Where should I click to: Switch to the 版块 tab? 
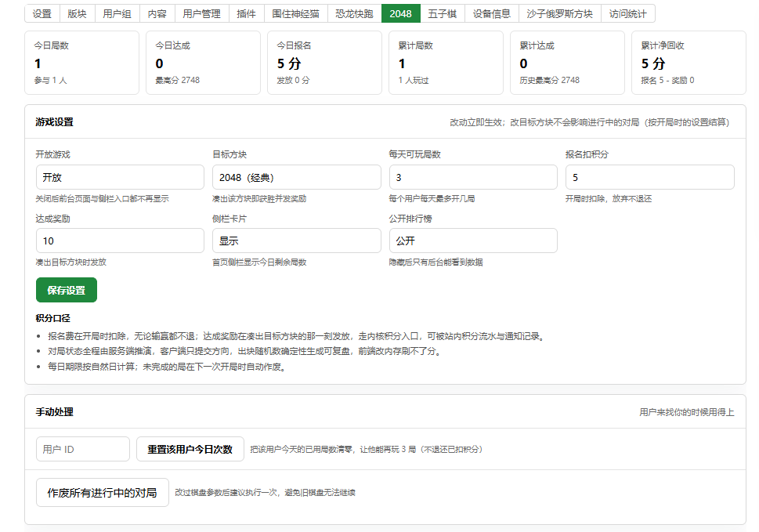pos(78,13)
